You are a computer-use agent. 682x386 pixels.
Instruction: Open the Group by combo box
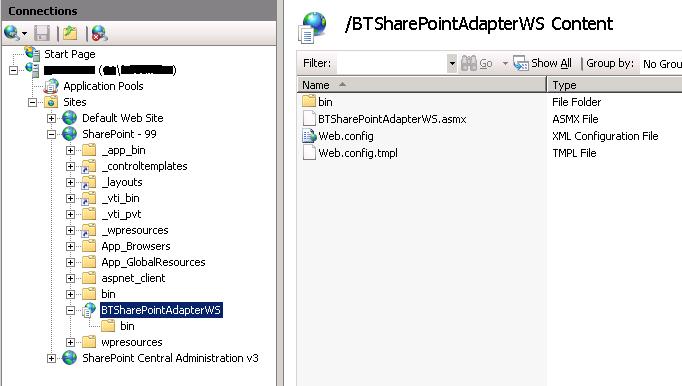(x=660, y=64)
